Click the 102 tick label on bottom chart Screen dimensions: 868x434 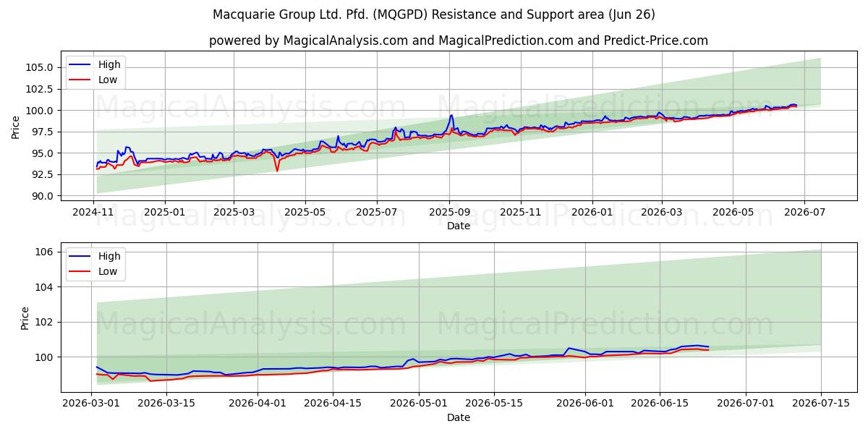click(x=44, y=322)
